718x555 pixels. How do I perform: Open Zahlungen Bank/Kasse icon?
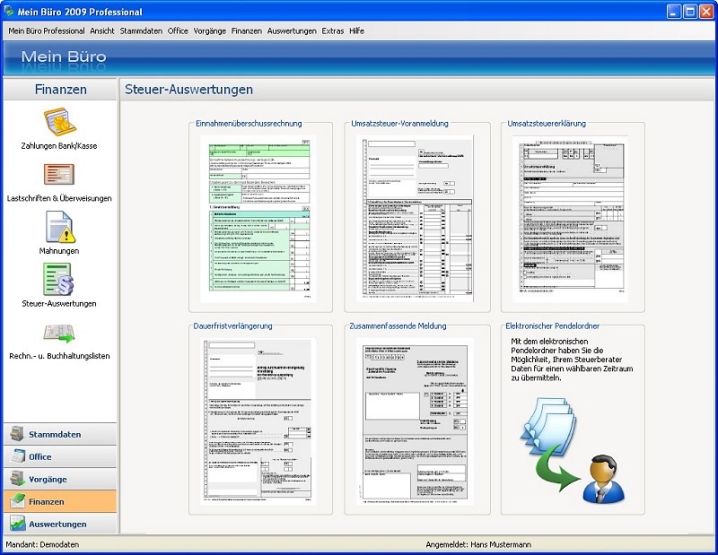[x=59, y=122]
